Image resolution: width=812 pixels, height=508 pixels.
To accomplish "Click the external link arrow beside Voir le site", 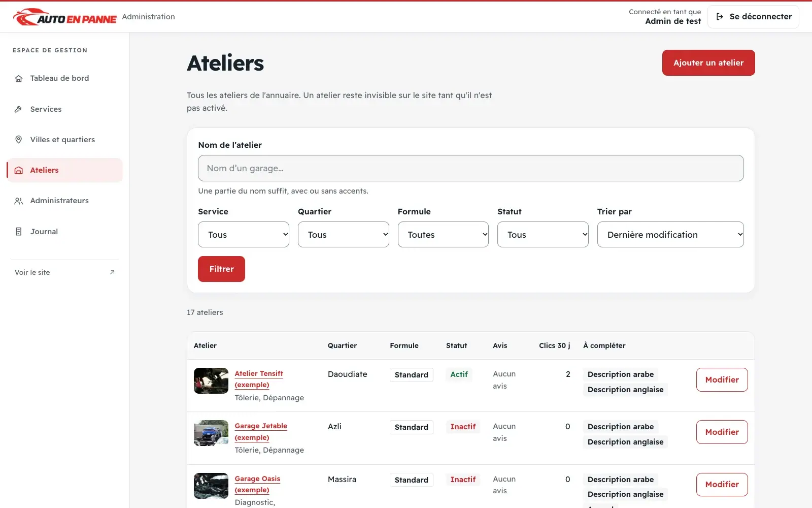I will (x=112, y=272).
